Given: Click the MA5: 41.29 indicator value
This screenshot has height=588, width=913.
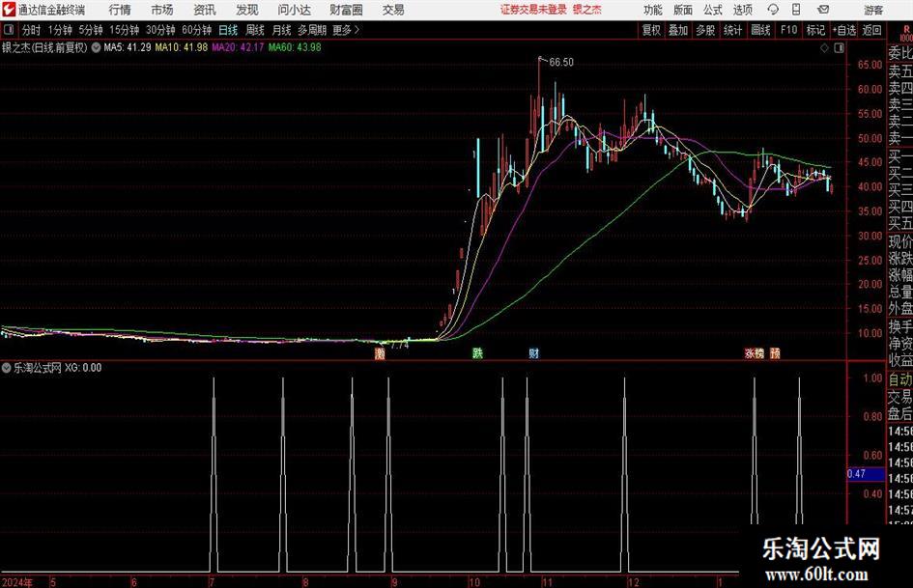Looking at the screenshot, I should click(x=127, y=47).
